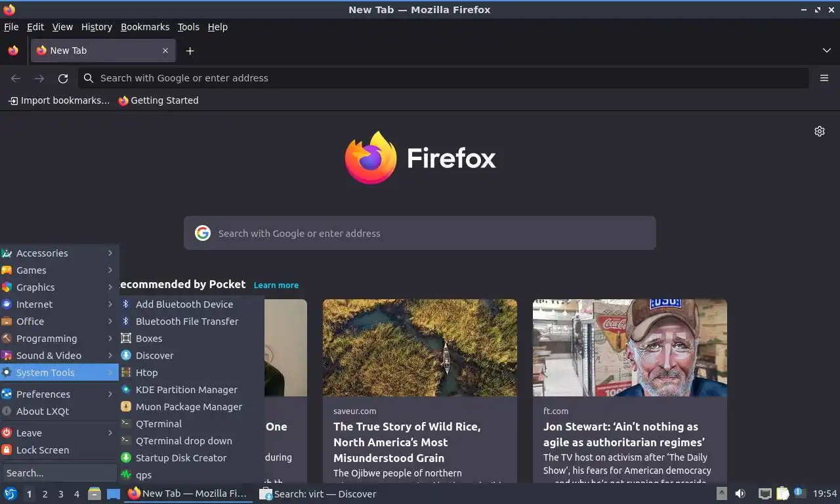Open the File menu
Screen dimensions: 840x504
tap(11, 27)
